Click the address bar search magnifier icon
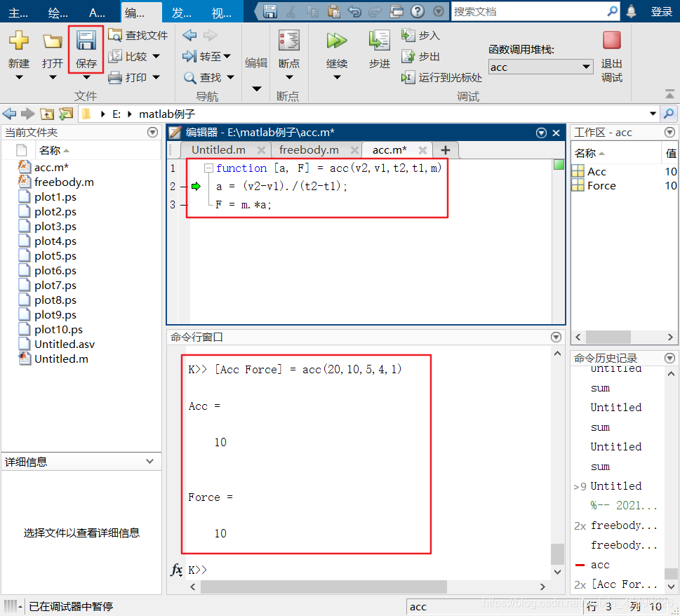680x616 pixels. pyautogui.click(x=669, y=114)
